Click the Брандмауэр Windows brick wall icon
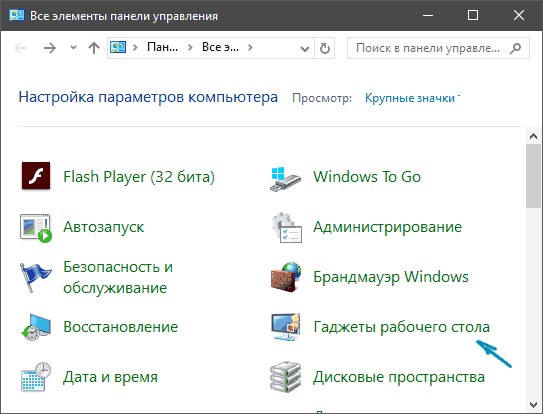 pos(286,277)
